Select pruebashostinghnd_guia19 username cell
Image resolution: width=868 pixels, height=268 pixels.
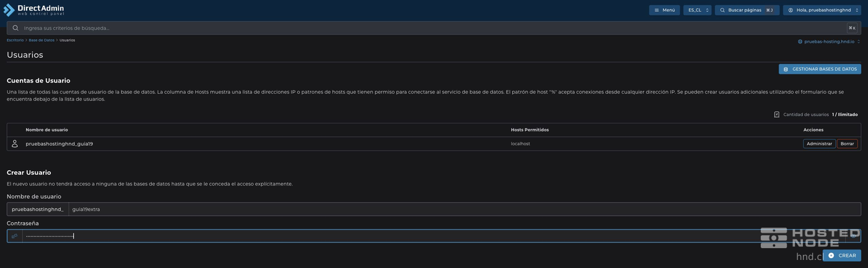[59, 144]
